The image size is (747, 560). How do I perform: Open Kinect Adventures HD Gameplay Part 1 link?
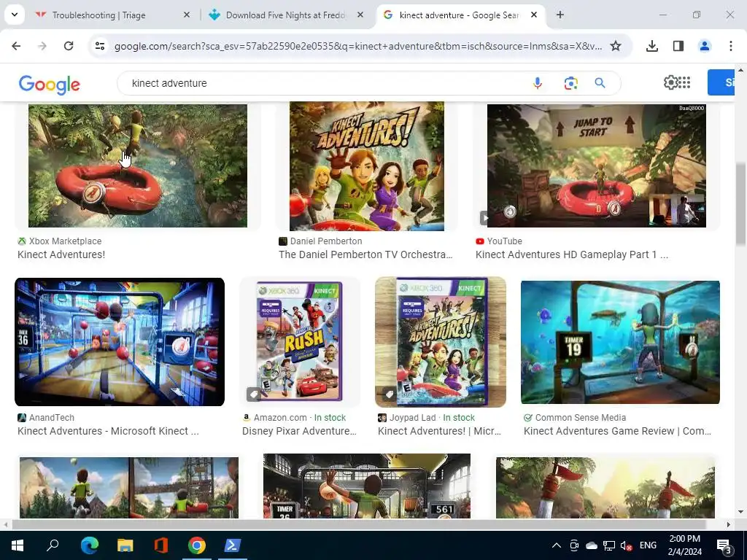(572, 254)
